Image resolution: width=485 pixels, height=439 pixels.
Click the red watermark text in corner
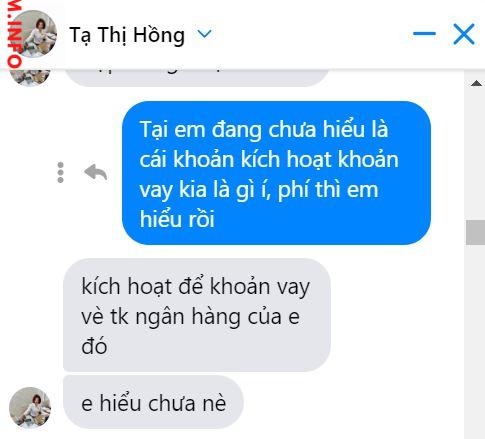14,33
